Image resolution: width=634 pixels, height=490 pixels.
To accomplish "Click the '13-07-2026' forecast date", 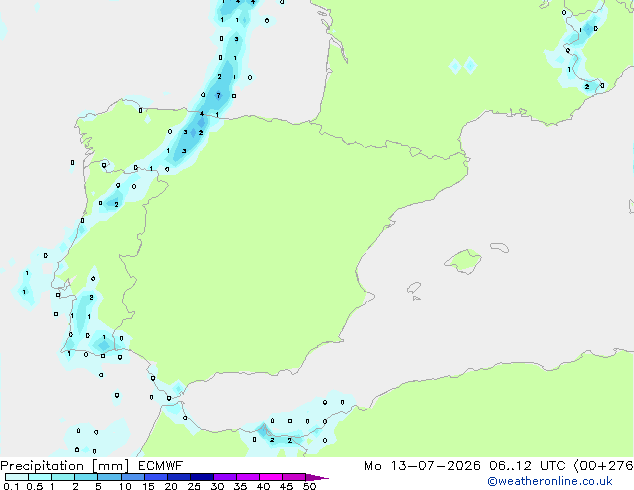I will pyautogui.click(x=436, y=466).
